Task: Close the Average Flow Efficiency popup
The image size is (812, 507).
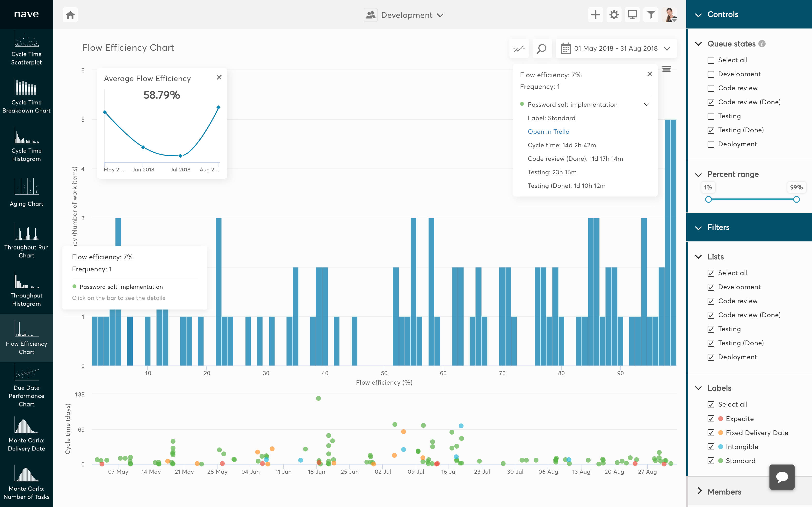Action: coord(219,77)
